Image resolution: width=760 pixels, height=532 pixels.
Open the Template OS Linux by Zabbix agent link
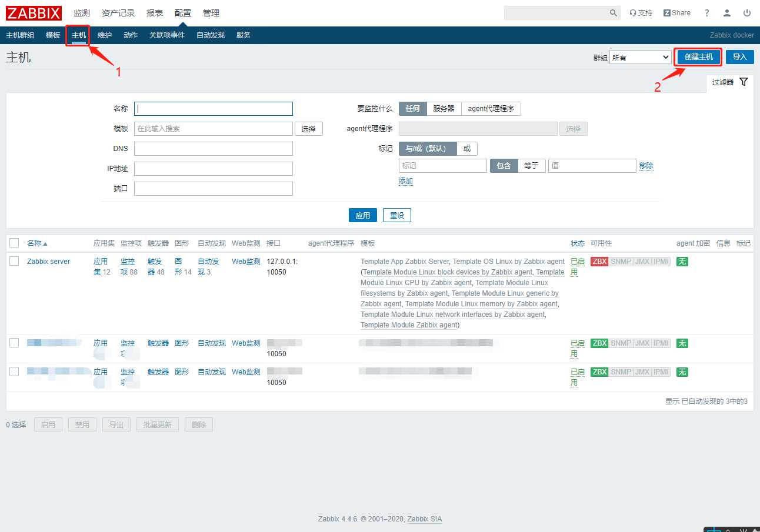[509, 262]
